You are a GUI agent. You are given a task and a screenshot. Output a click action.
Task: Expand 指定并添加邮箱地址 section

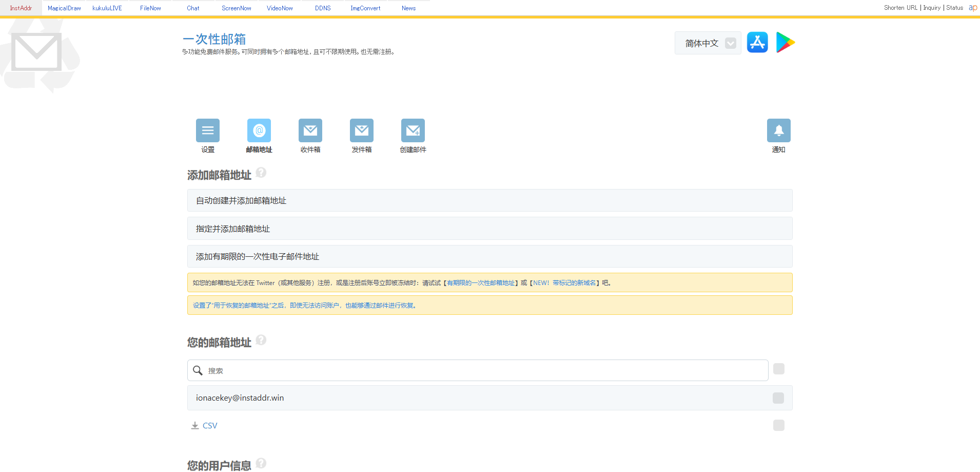click(489, 229)
